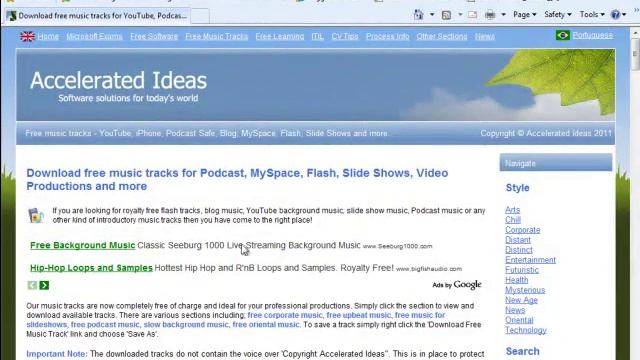Click the vertical scrollbar thumb
Viewport: 640px width, 360px height.
(x=636, y=54)
